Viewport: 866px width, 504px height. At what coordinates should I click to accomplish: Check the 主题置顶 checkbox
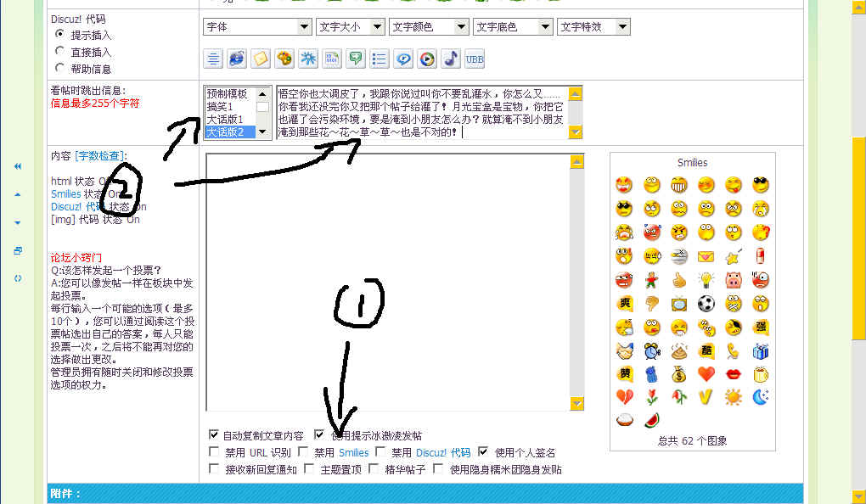[309, 468]
